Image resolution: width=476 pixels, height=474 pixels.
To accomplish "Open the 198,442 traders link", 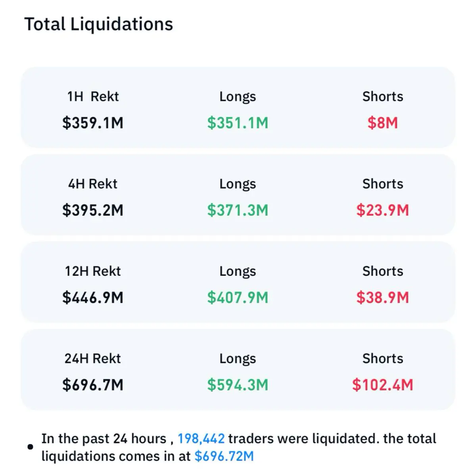I will pyautogui.click(x=201, y=439).
